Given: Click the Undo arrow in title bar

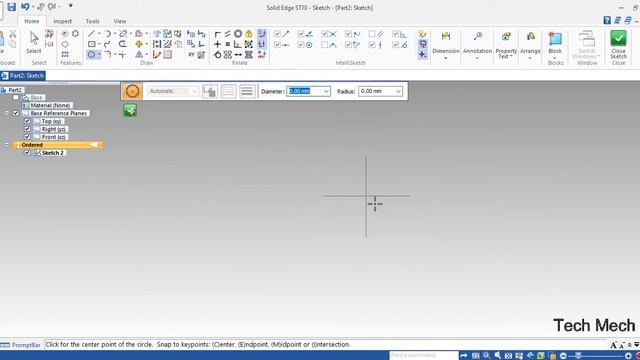Looking at the screenshot, I should [x=25, y=7].
